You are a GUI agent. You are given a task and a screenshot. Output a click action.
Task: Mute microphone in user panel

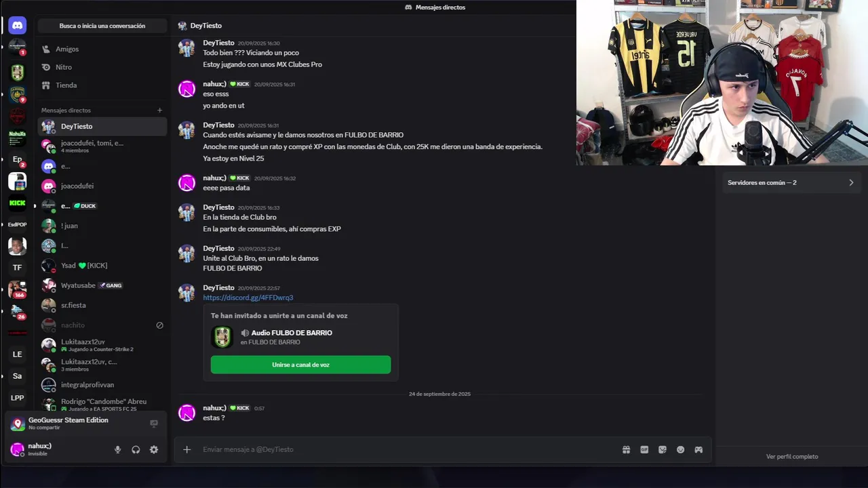click(x=117, y=449)
